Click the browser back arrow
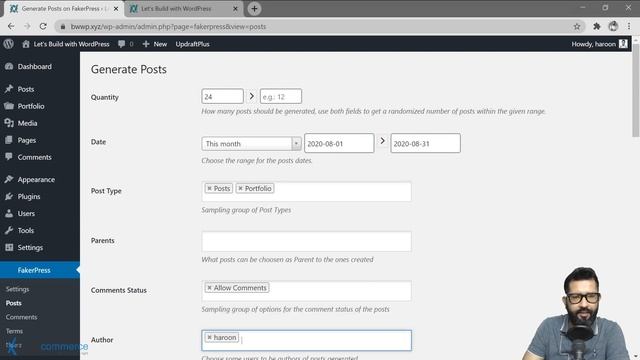Image resolution: width=640 pixels, height=360 pixels. [11, 27]
